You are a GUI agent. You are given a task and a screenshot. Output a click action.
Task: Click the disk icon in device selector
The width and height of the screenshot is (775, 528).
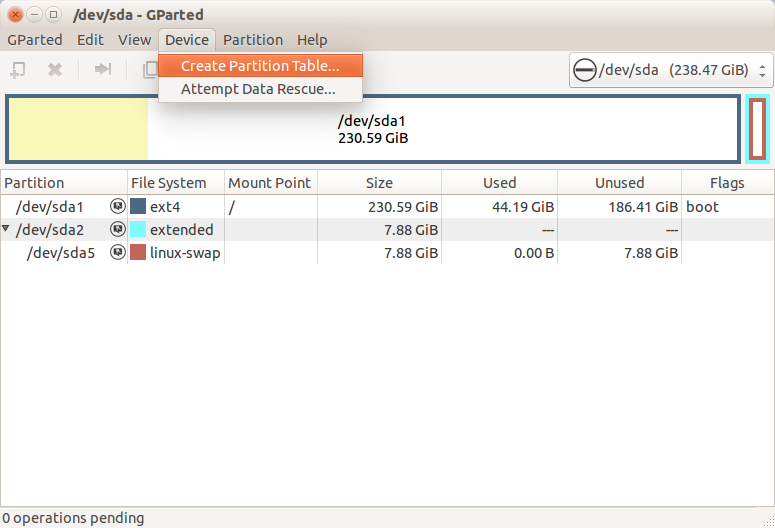pyautogui.click(x=584, y=70)
